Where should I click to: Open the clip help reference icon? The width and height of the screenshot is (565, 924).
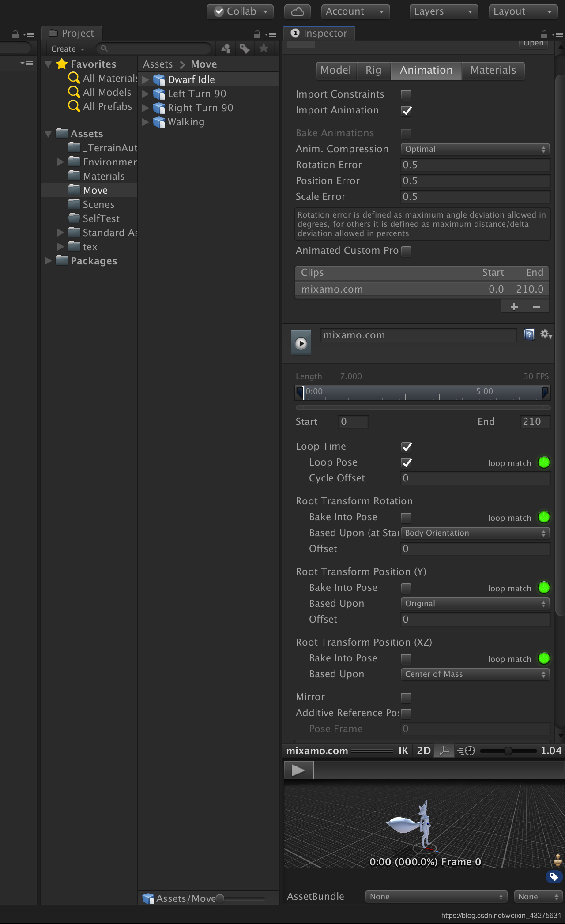(x=529, y=334)
